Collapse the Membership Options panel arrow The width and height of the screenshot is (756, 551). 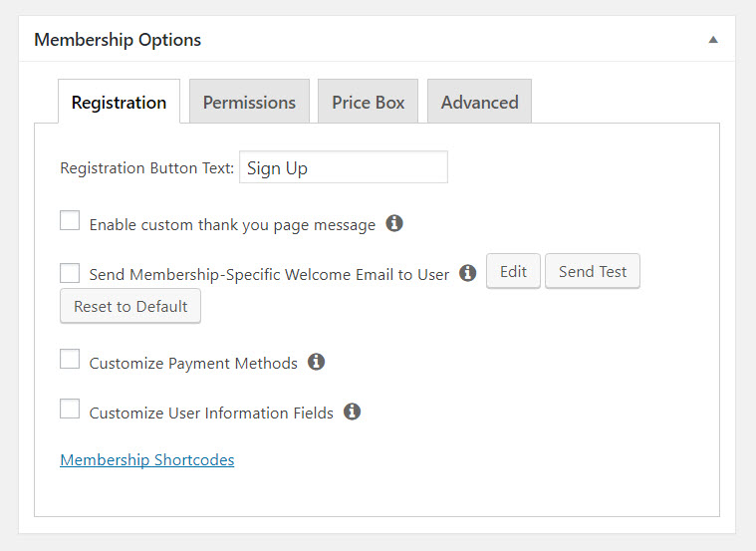click(713, 40)
